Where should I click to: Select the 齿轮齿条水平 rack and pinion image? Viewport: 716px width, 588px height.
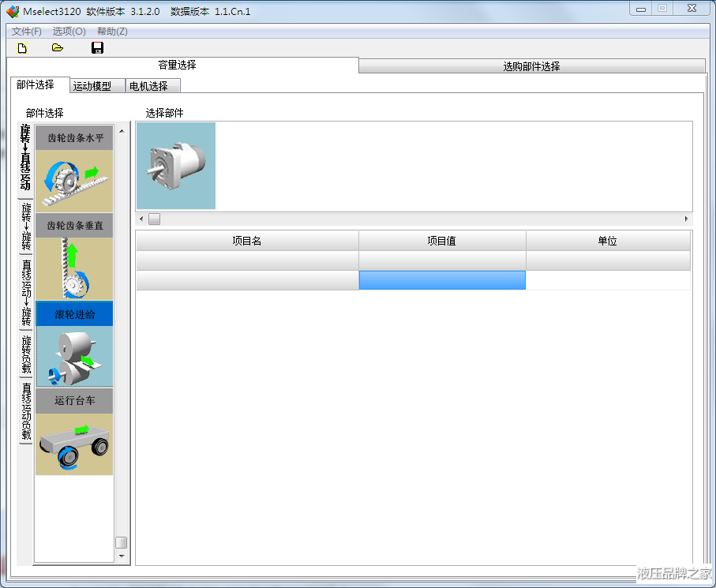[75, 180]
